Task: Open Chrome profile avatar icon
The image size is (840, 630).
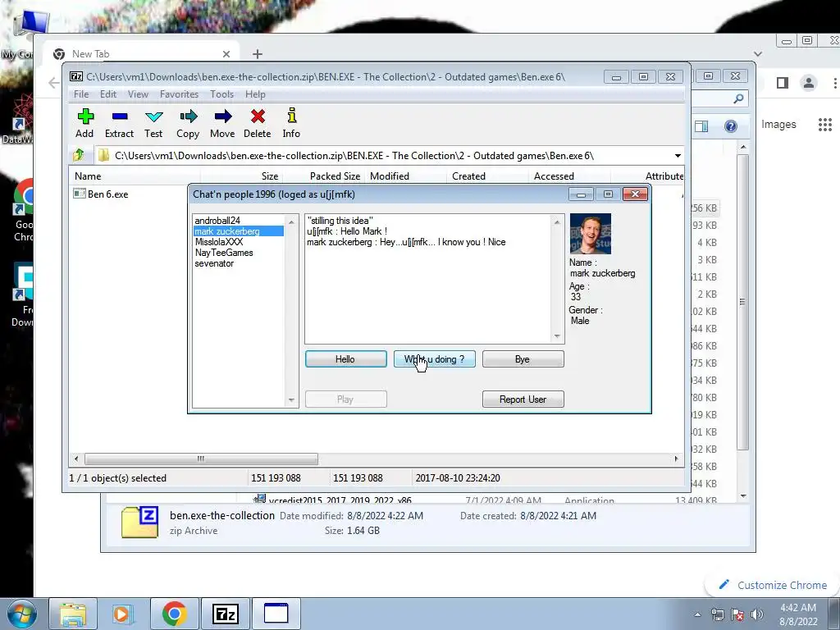Action: 808,83
